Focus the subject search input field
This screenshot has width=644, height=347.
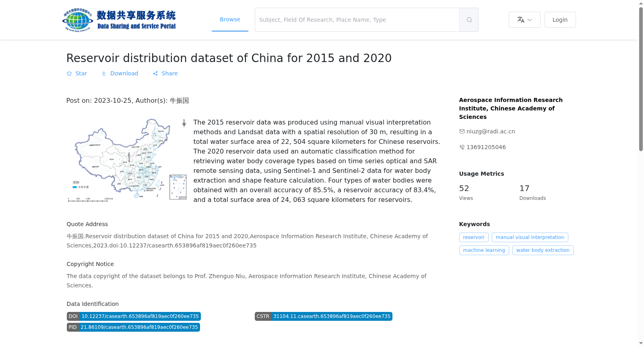click(x=357, y=20)
